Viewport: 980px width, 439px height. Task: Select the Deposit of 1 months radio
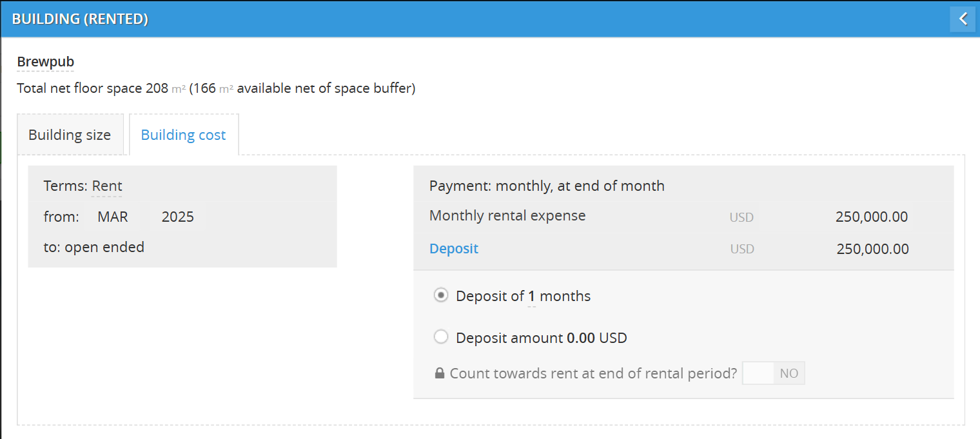pyautogui.click(x=441, y=296)
